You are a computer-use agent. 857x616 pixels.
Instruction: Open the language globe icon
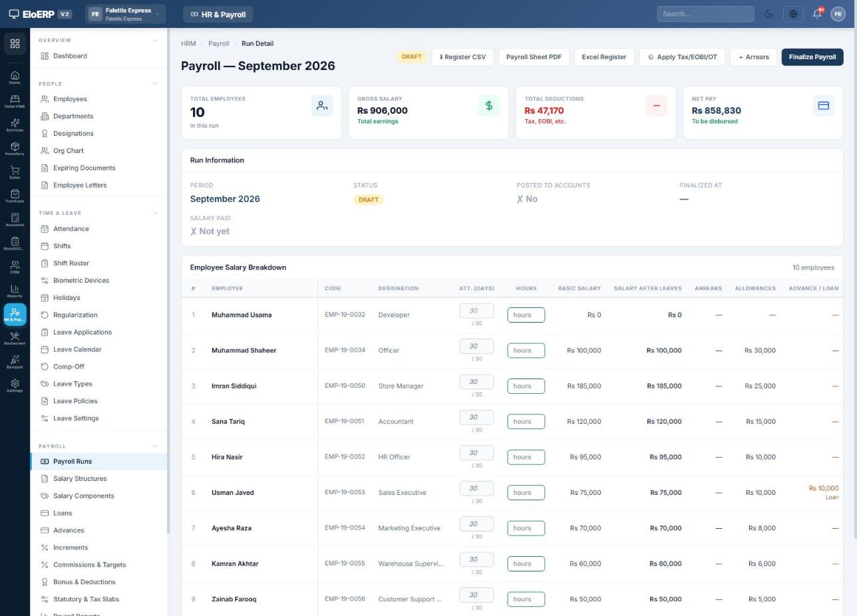tap(793, 14)
